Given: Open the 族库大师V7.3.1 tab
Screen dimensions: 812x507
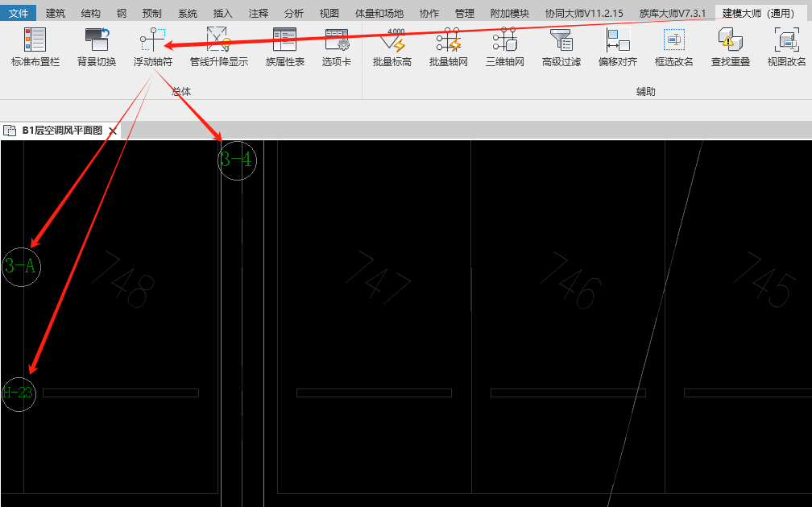Looking at the screenshot, I should (x=672, y=14).
